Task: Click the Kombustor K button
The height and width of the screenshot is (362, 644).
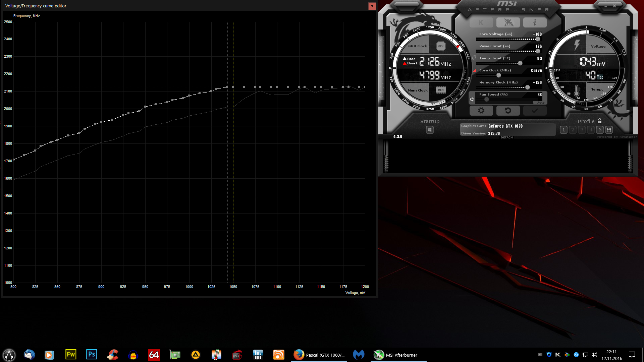Action: [x=481, y=22]
